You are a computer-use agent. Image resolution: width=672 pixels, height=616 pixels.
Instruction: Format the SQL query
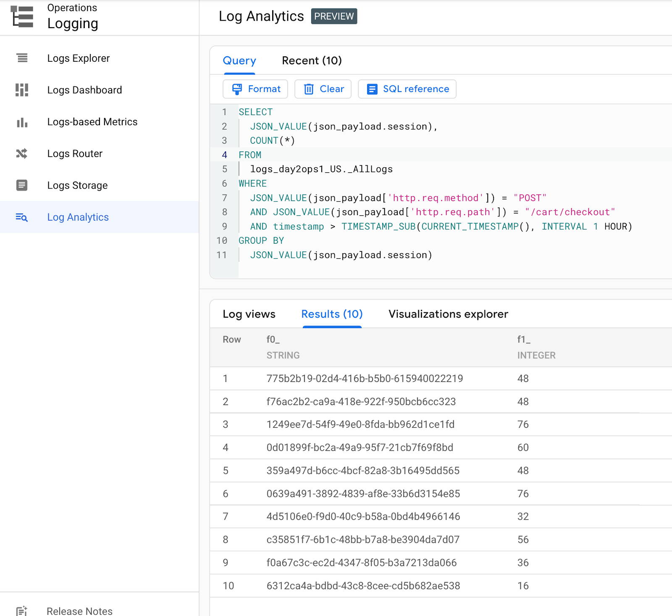[255, 89]
